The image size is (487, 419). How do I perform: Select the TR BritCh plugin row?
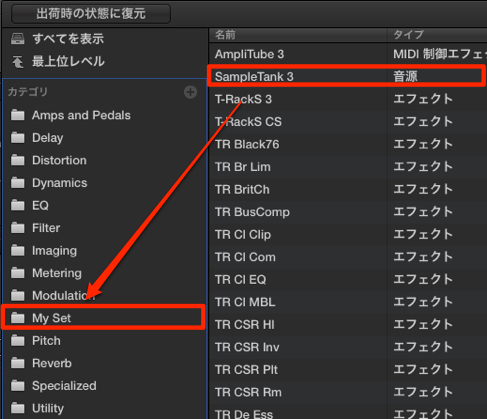click(348, 189)
